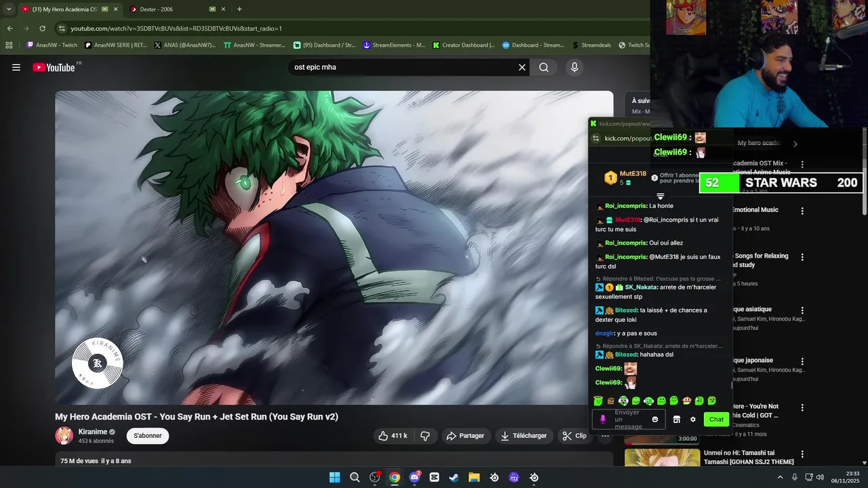Open the Gohan SSJ2 theme video thumbnail

[x=662, y=458]
